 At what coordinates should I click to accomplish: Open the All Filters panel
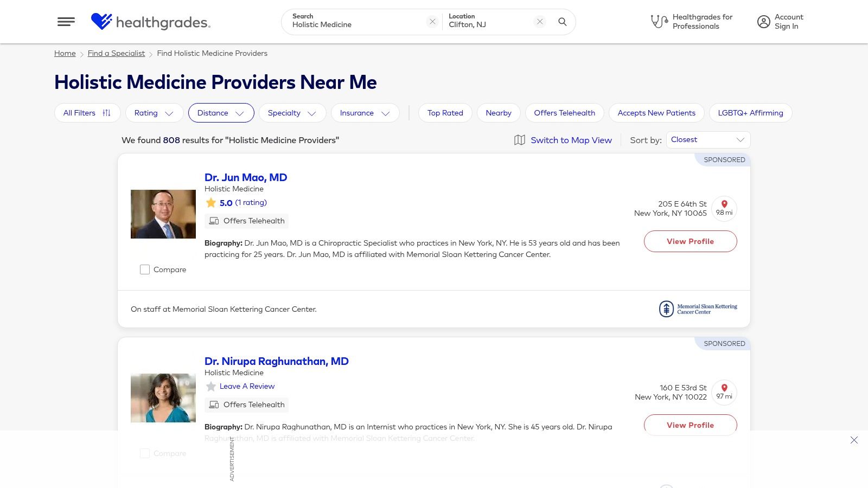point(87,113)
